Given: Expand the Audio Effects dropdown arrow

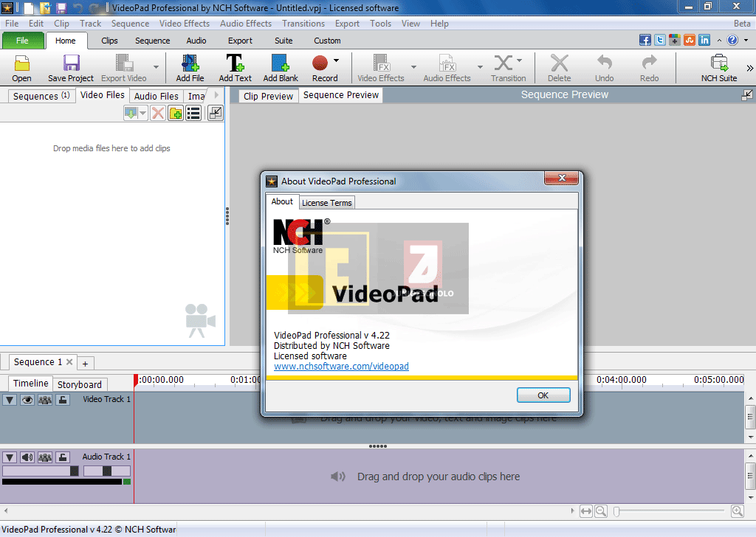Looking at the screenshot, I should [479, 66].
